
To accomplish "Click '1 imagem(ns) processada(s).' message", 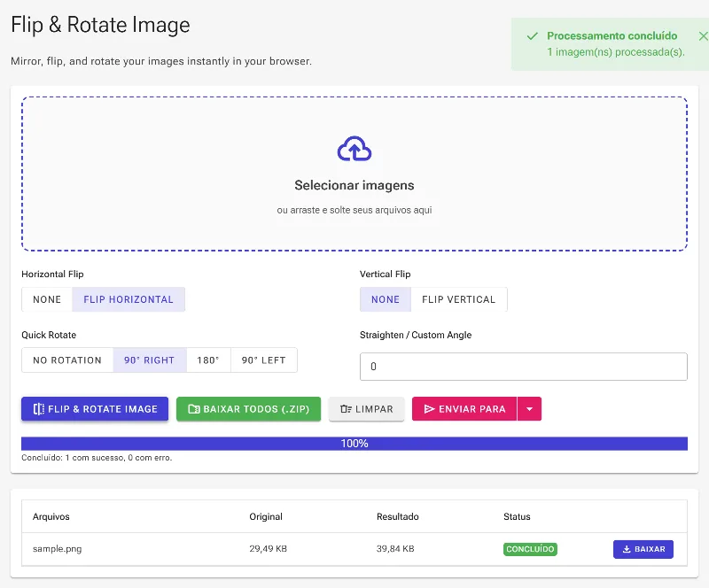I will 616,52.
